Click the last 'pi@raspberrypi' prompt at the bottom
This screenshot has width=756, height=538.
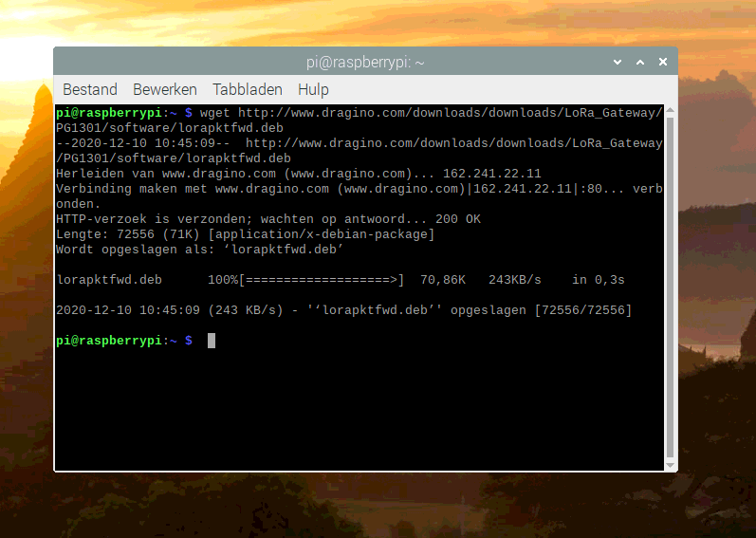(109, 341)
